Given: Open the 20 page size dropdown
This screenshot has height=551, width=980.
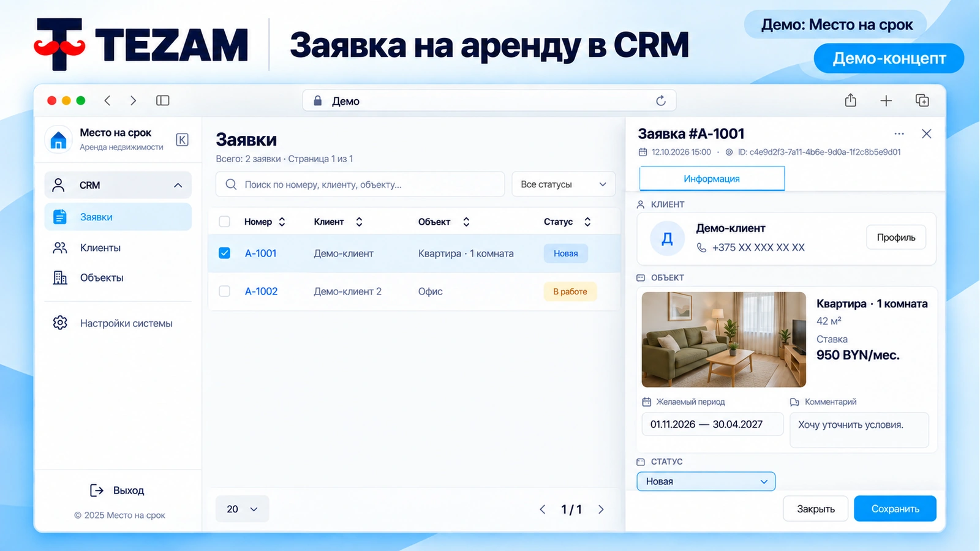Looking at the screenshot, I should (242, 509).
